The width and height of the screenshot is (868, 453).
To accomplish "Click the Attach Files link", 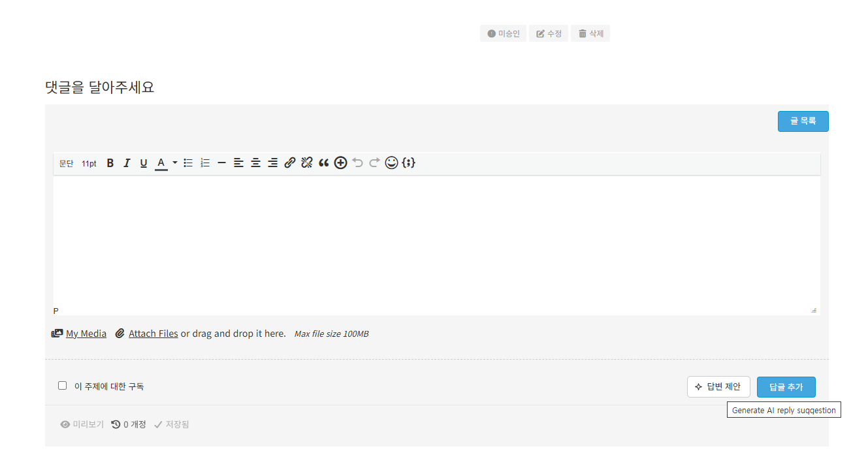I will (x=153, y=334).
